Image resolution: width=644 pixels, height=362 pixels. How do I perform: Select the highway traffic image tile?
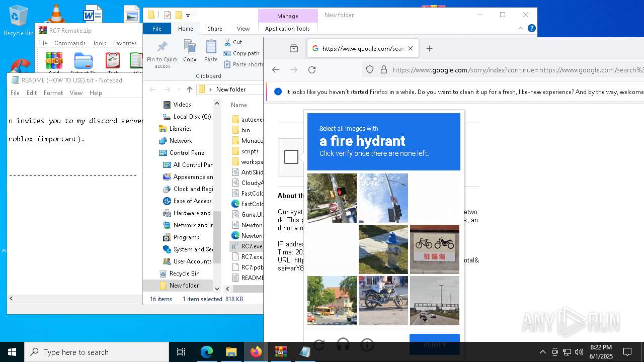pos(435,301)
